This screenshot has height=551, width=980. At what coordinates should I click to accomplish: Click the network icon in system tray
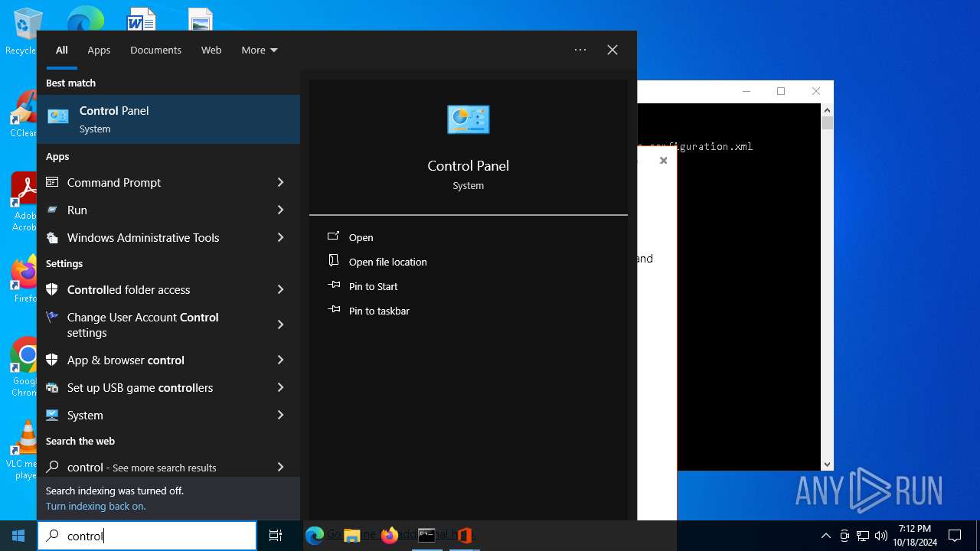(x=863, y=536)
